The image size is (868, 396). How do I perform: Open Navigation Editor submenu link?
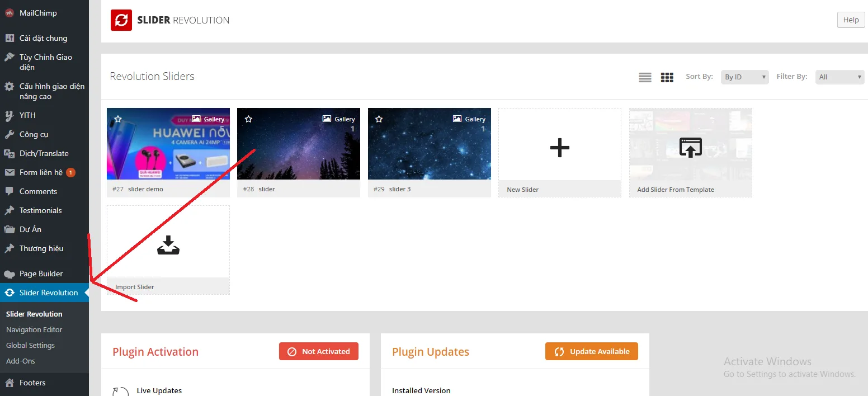pos(34,330)
